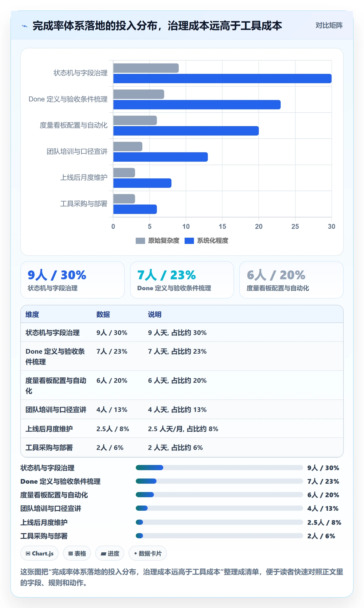Select gray bar for 状态机与字段治理
The image size is (364, 608).
click(x=146, y=68)
